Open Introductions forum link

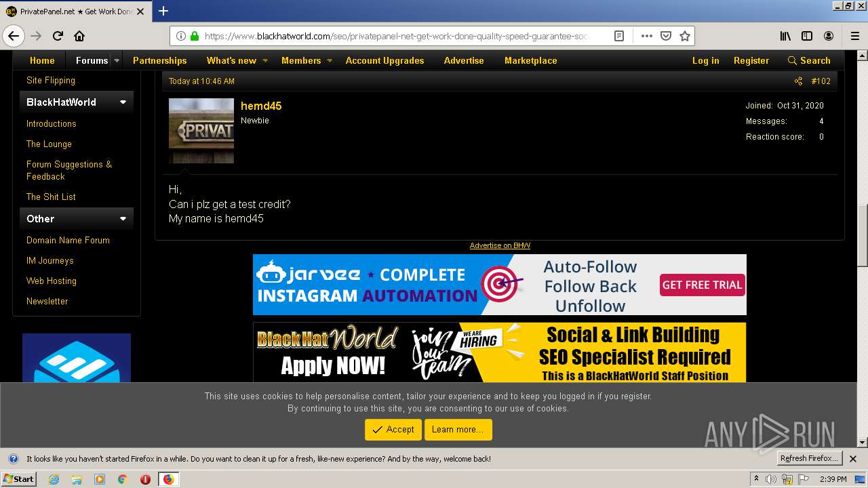pyautogui.click(x=52, y=123)
